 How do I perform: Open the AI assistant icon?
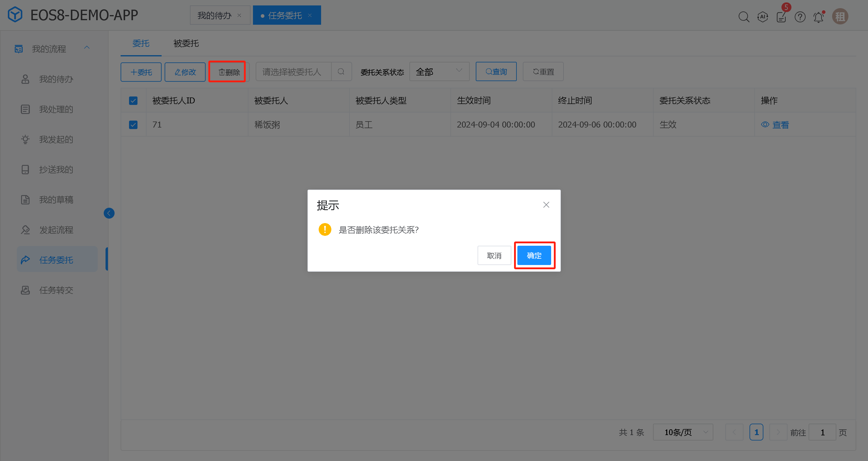(762, 17)
